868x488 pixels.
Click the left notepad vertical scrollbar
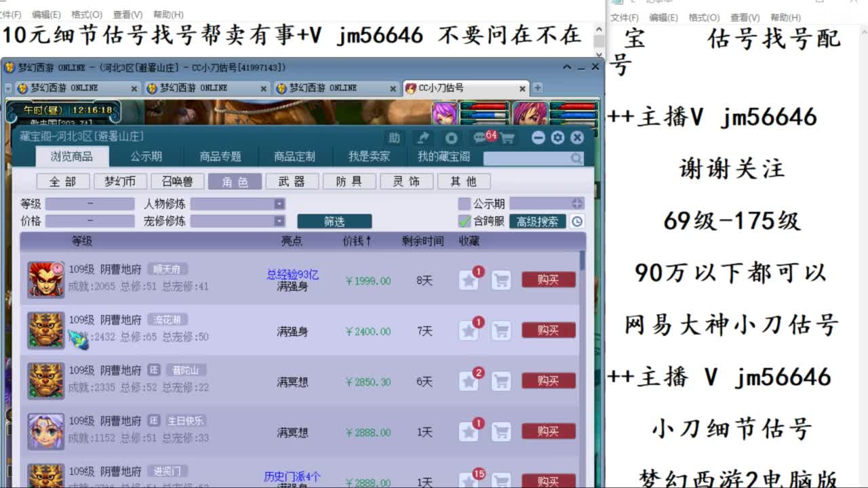[598, 41]
